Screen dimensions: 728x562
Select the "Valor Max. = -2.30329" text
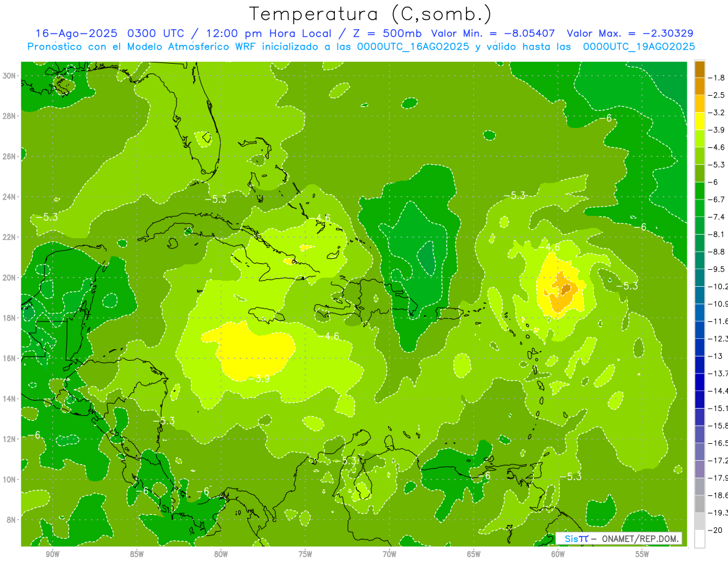(x=630, y=33)
